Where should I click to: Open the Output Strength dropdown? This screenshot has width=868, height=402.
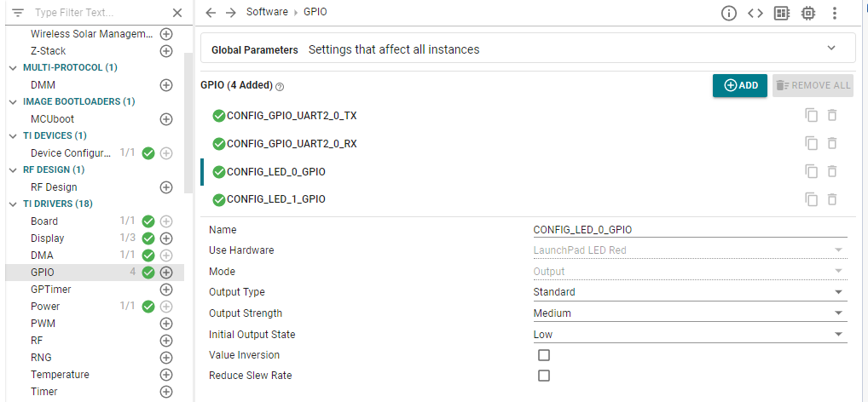pos(689,313)
